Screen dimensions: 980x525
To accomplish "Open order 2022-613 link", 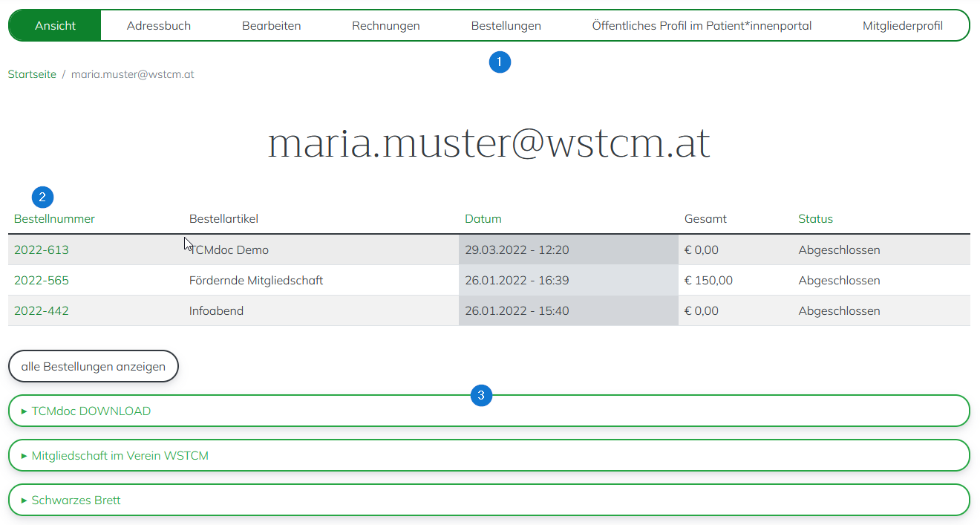I will 42,250.
